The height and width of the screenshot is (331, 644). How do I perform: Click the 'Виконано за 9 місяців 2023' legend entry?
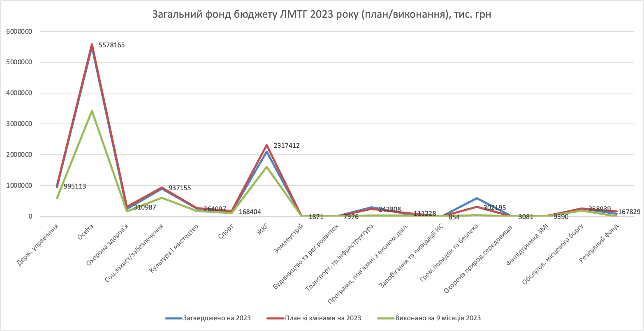(429, 318)
